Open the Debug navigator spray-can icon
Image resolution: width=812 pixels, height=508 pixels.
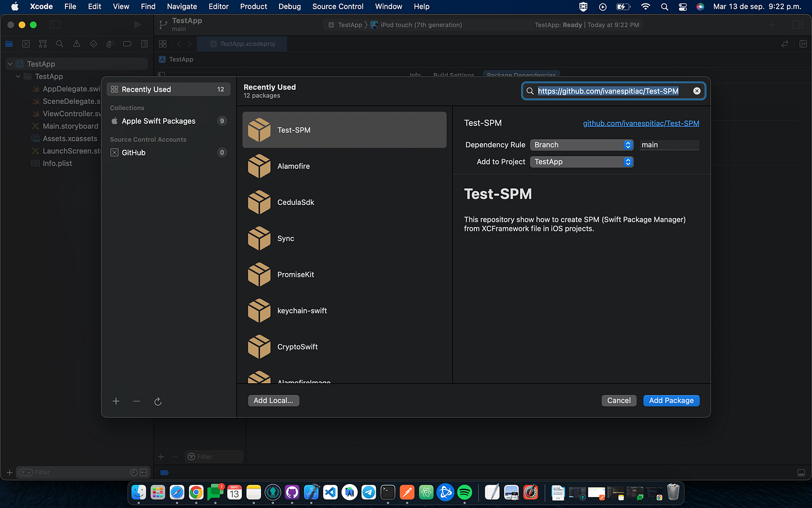click(x=109, y=44)
